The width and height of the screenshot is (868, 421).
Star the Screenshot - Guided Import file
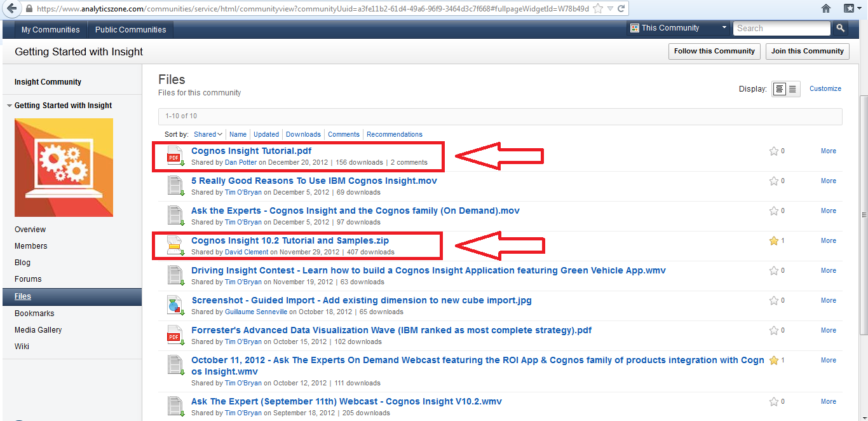[773, 301]
